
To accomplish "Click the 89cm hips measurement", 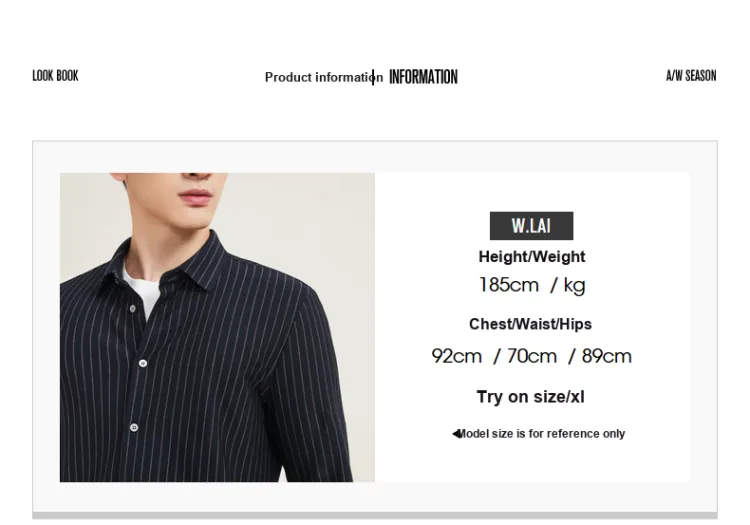I will 607,356.
